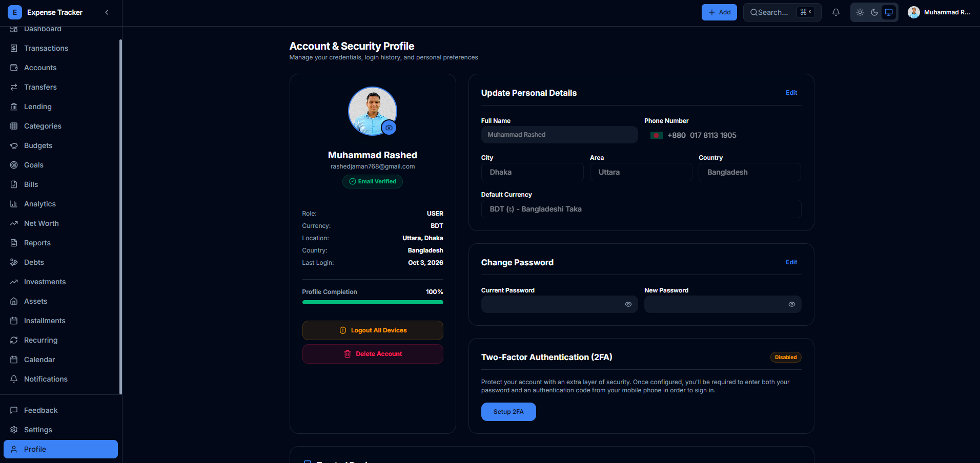Click the Transfers arrows icon

point(14,87)
